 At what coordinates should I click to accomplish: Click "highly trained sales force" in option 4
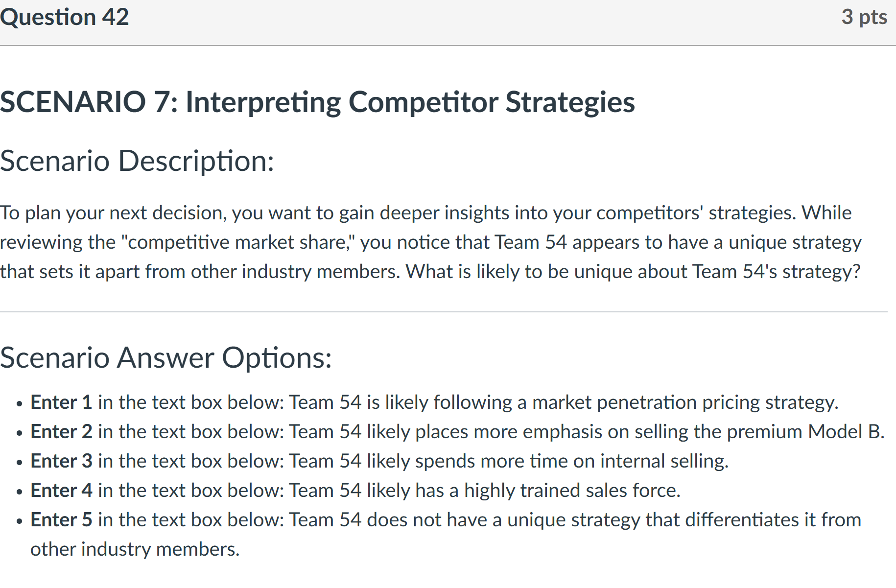click(x=572, y=491)
